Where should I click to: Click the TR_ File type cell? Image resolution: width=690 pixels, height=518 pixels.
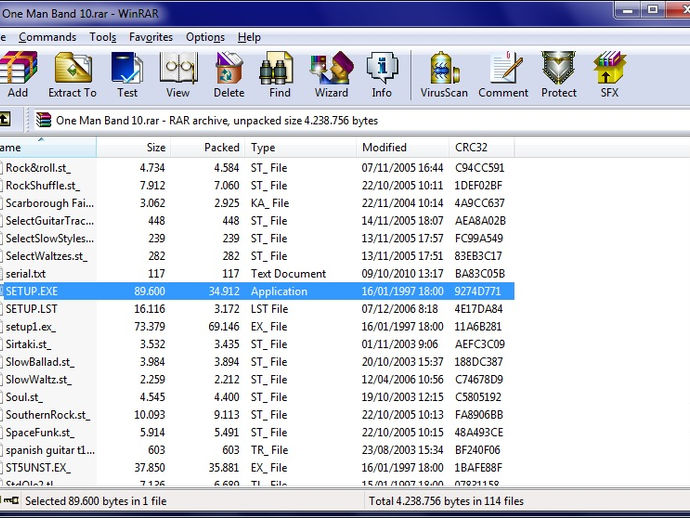coord(269,450)
